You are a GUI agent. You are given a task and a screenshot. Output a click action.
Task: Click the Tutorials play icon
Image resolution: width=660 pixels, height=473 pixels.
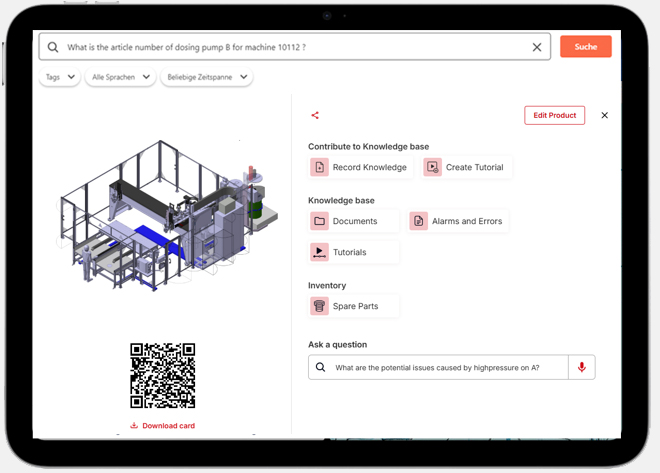tap(320, 252)
